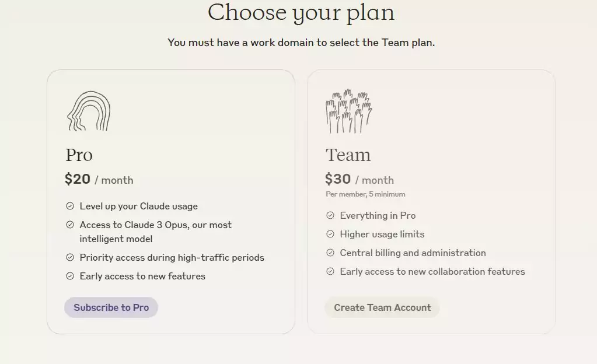This screenshot has width=597, height=364.
Task: Click the Per member, 5 minimum note
Action: pyautogui.click(x=365, y=194)
